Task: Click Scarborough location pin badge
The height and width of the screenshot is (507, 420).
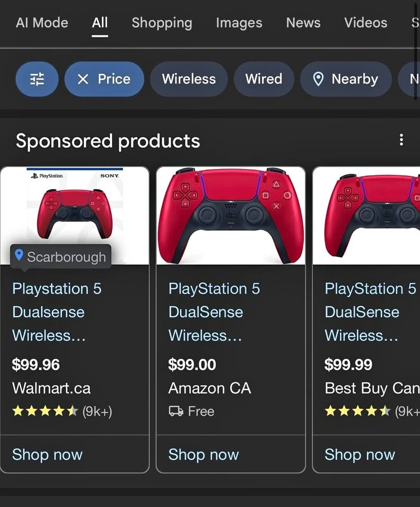Action: 61,257
